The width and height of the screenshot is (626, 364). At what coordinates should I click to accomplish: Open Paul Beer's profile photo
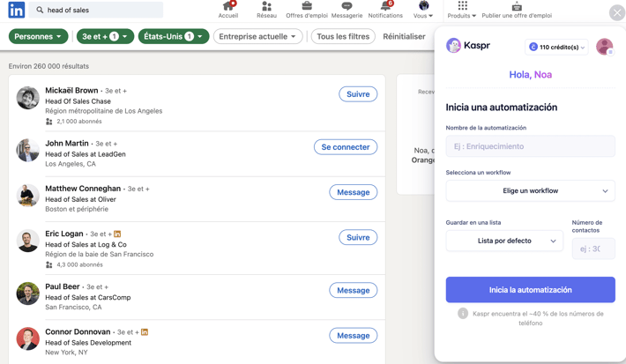28,293
